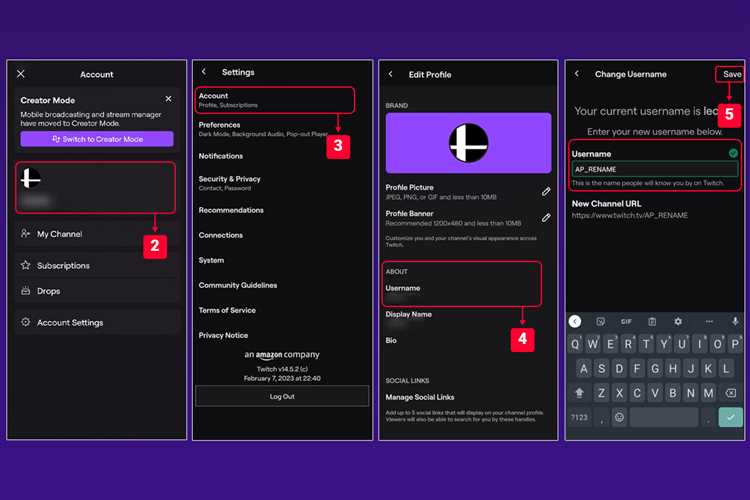750x500 pixels.
Task: Click the Log Out button
Action: click(282, 396)
